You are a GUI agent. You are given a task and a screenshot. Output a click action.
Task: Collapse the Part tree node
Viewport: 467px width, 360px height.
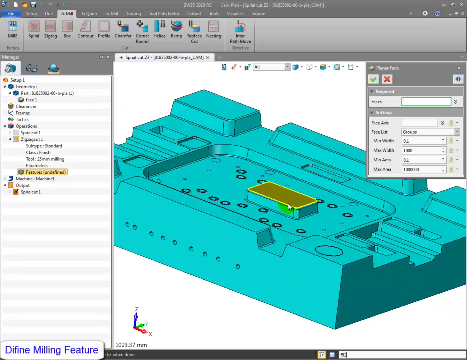click(10, 93)
